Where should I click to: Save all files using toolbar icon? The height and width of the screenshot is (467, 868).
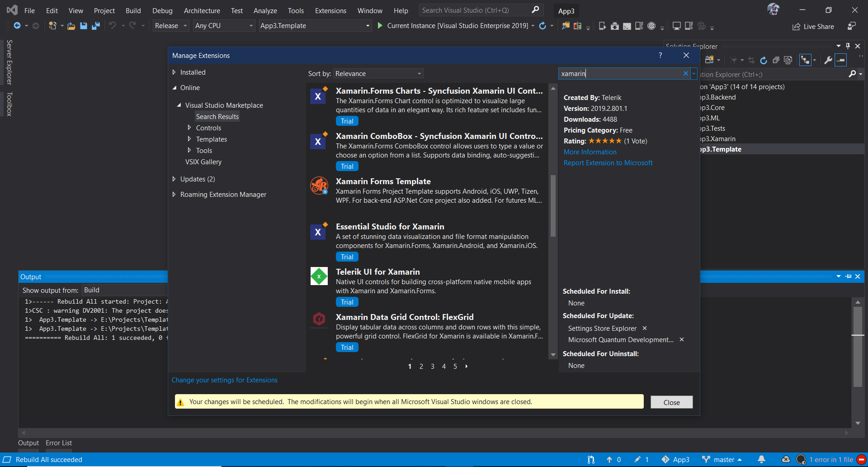95,26
